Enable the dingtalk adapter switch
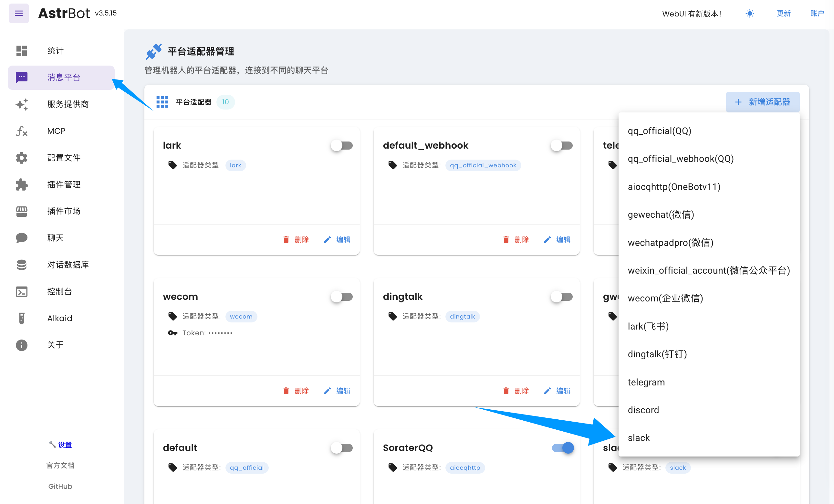Screen dimensions: 834x504 point(562,297)
